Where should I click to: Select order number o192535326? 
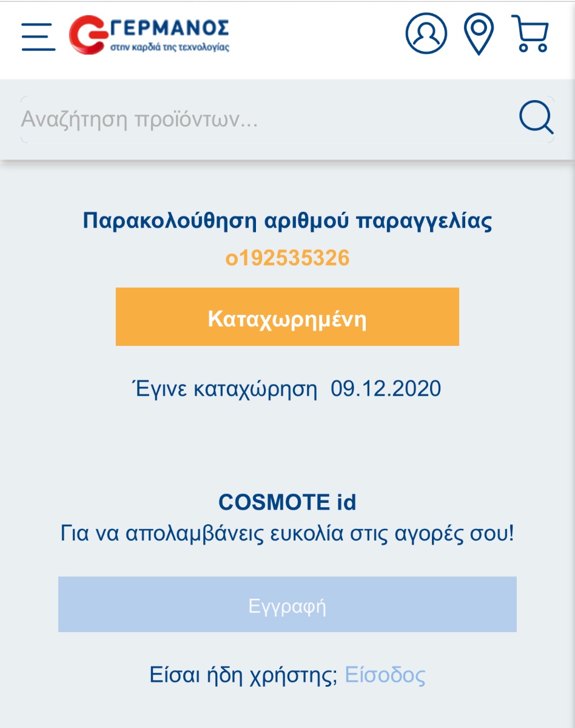point(287,258)
